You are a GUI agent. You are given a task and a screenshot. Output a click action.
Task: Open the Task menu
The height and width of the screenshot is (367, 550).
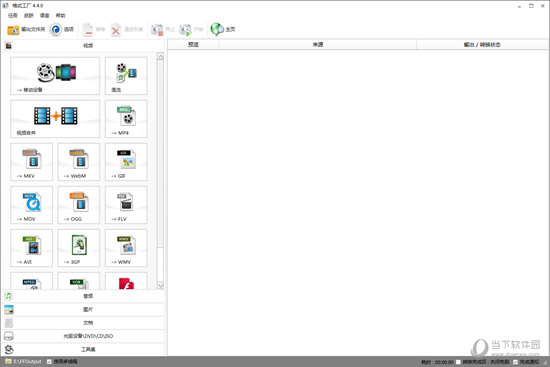[13, 15]
